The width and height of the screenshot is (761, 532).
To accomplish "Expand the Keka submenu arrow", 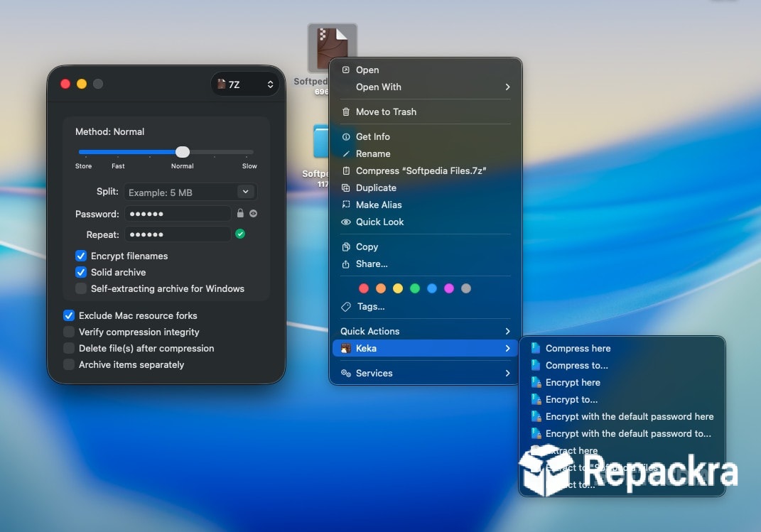I will (507, 348).
